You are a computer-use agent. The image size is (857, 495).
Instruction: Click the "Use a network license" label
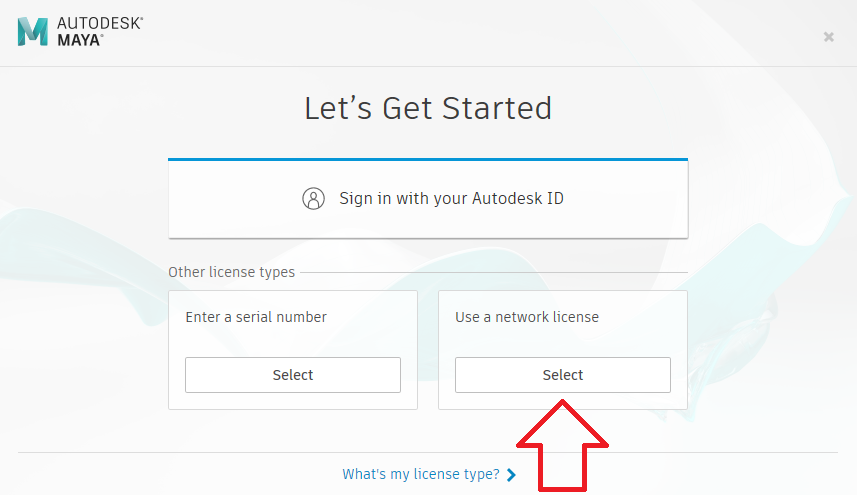coord(527,317)
